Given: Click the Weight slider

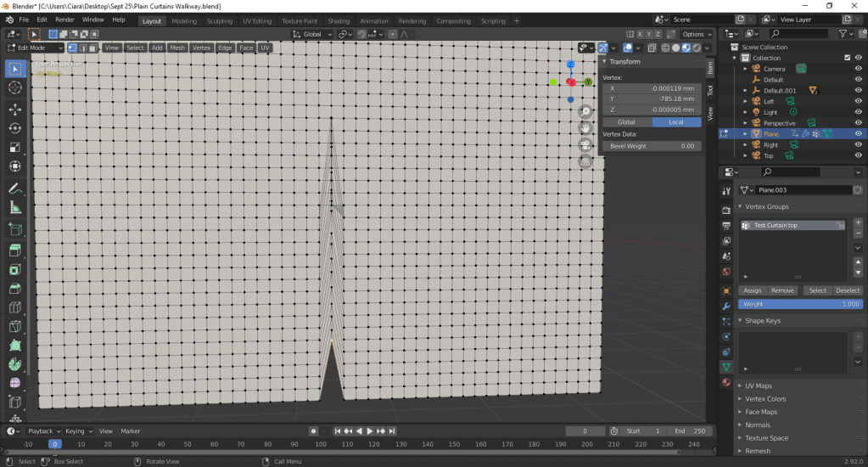Looking at the screenshot, I should tap(801, 304).
